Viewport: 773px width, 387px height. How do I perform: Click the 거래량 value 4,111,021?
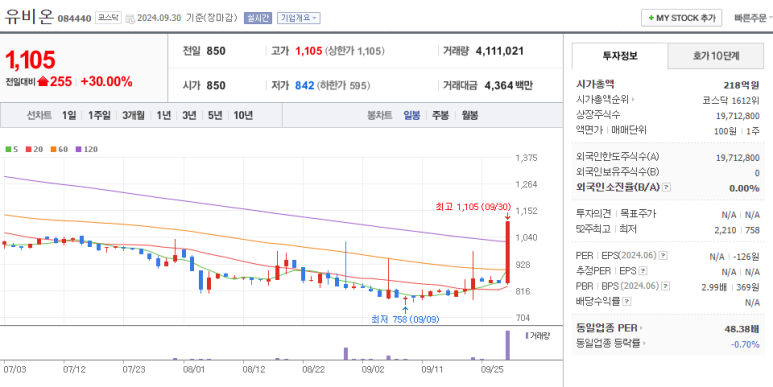point(499,51)
